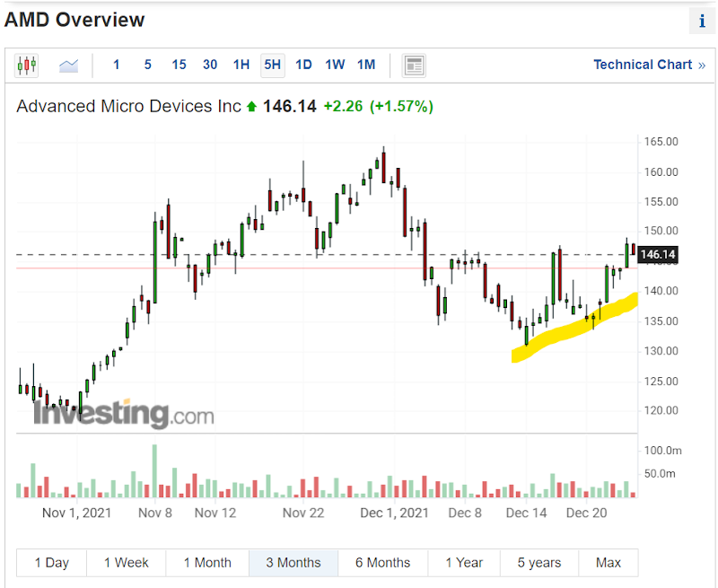The height and width of the screenshot is (588, 718).
Task: Switch to the 6 Months range tab
Action: pos(382,563)
